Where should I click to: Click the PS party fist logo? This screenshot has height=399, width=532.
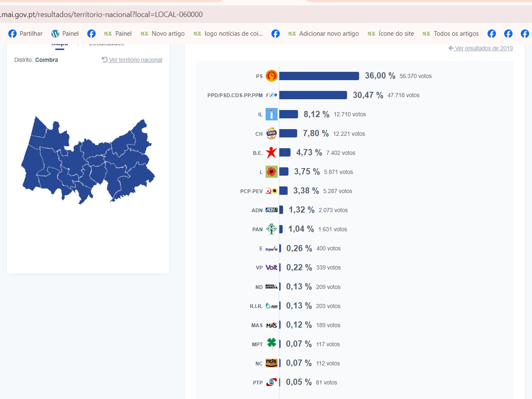pyautogui.click(x=271, y=76)
